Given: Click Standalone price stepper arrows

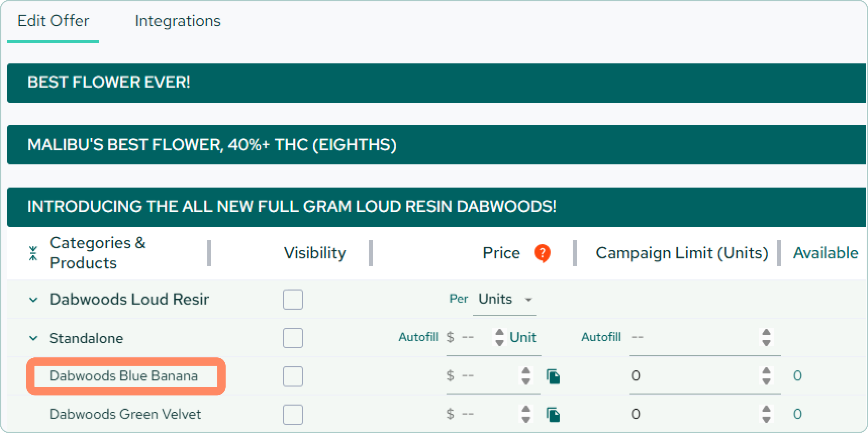Looking at the screenshot, I should click(499, 337).
